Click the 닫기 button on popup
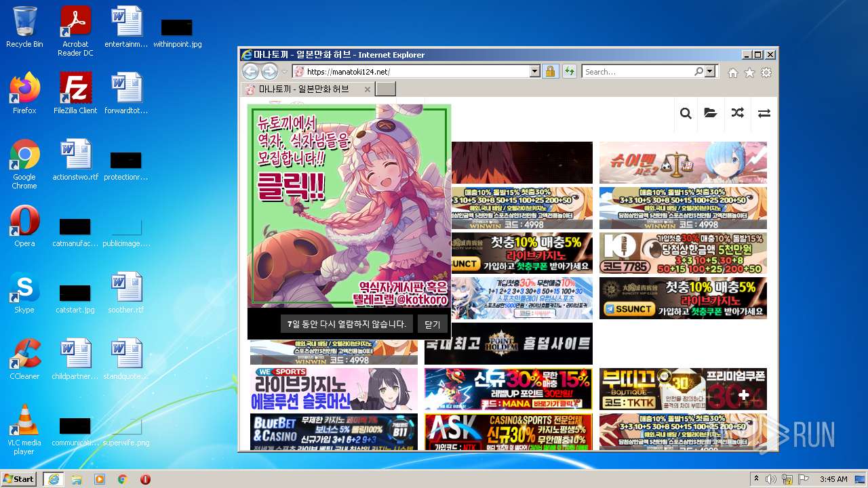This screenshot has width=868, height=488. pos(433,324)
